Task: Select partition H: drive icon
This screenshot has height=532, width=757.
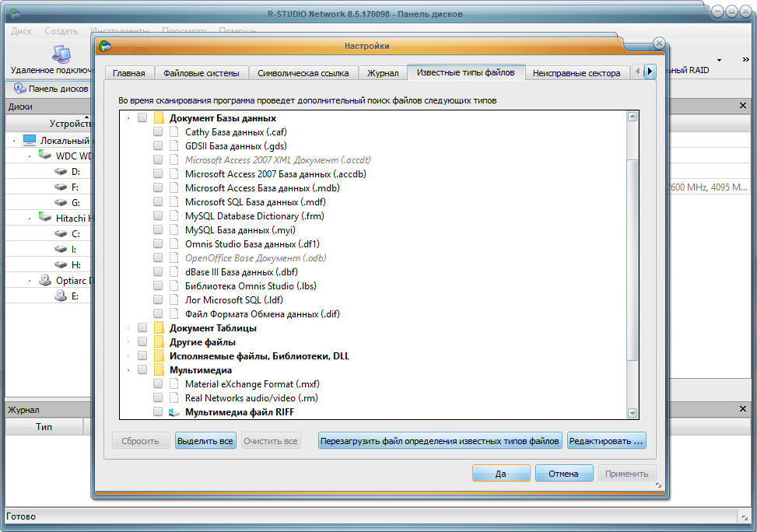Action: [x=61, y=264]
